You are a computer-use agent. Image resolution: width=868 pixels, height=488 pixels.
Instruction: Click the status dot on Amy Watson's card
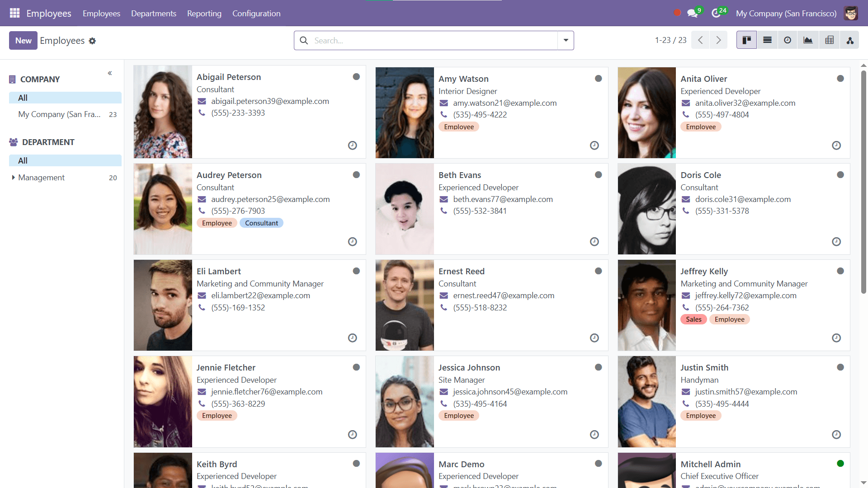coord(598,78)
